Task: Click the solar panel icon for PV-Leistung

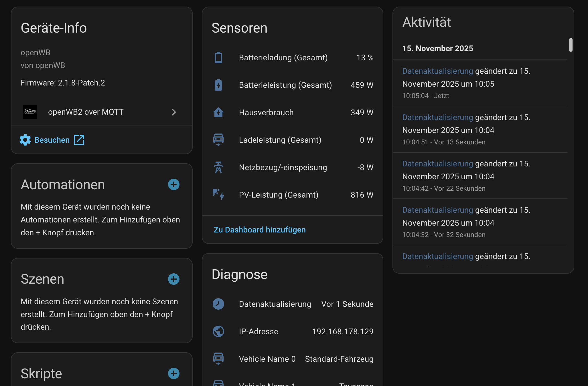Action: point(218,194)
